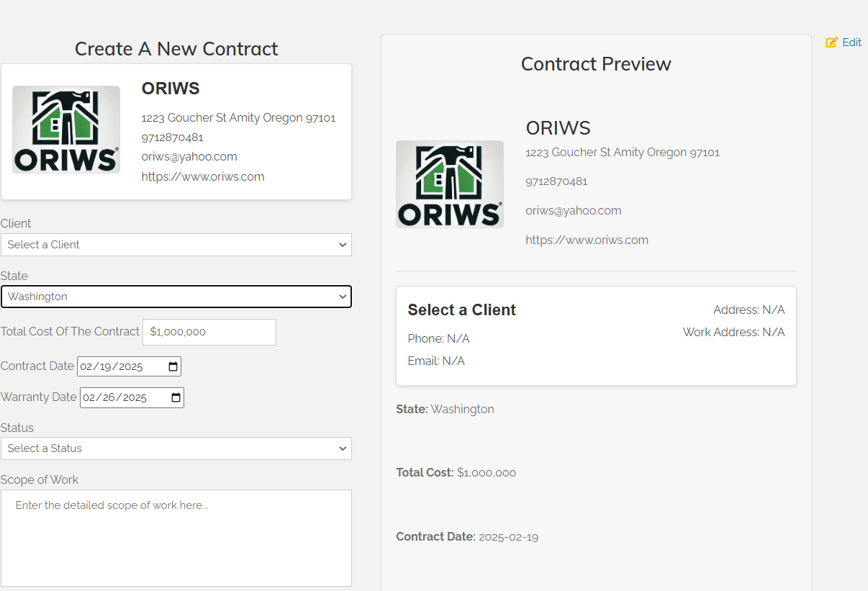Open the Select a Client dropdown
Image resolution: width=868 pixels, height=591 pixels.
[x=176, y=245]
